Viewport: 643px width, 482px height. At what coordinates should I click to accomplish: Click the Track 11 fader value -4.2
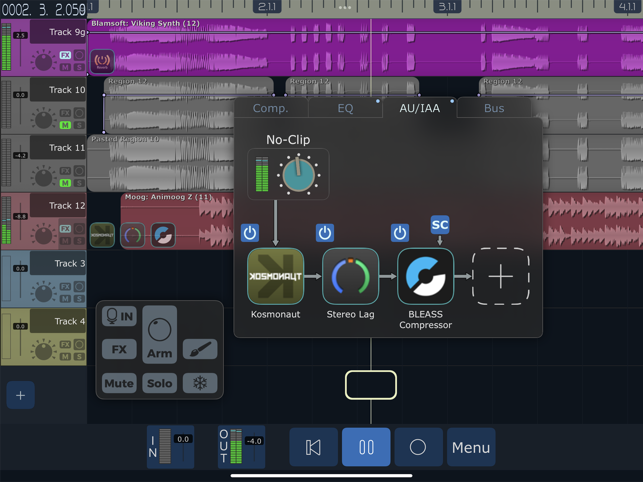point(20,155)
